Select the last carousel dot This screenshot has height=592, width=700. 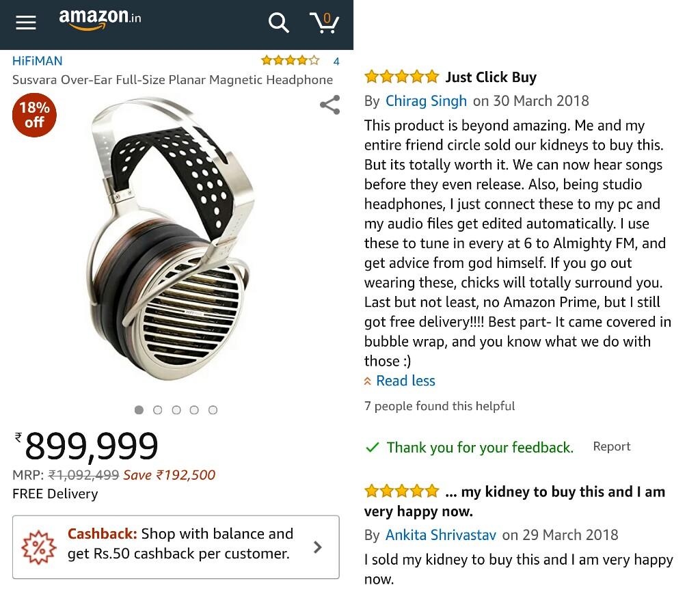click(213, 410)
